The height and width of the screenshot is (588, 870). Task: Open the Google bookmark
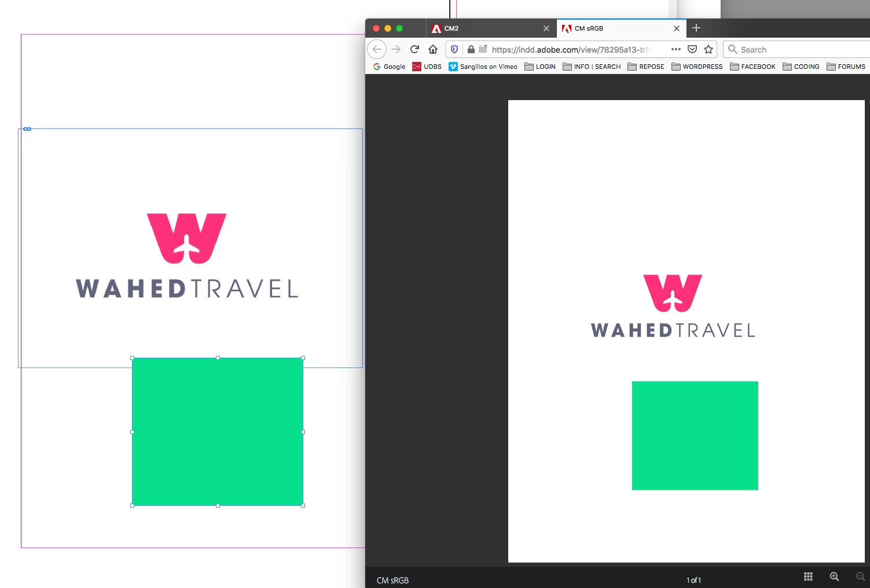coord(389,67)
